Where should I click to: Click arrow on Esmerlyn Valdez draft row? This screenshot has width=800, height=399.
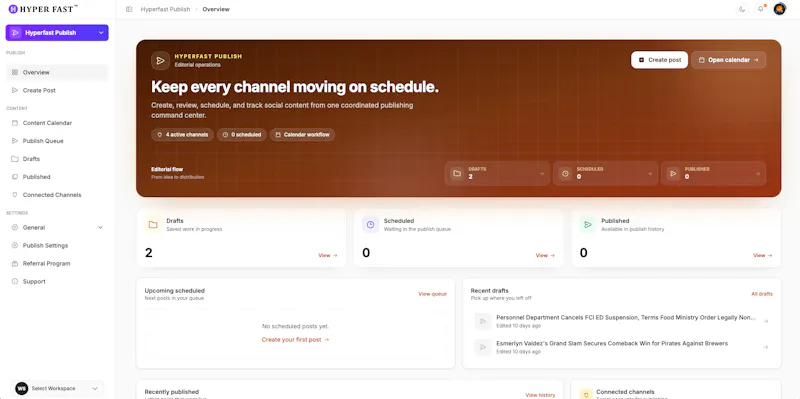pyautogui.click(x=765, y=347)
